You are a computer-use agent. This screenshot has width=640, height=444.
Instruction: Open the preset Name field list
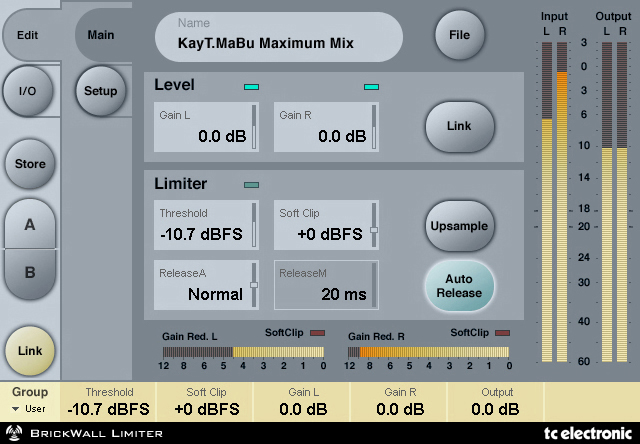click(279, 37)
